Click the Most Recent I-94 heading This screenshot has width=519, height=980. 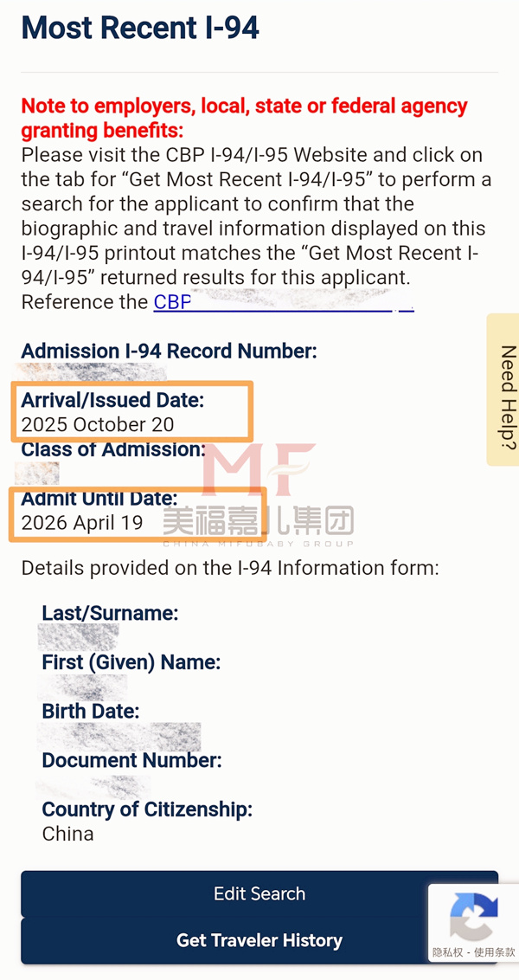click(140, 28)
